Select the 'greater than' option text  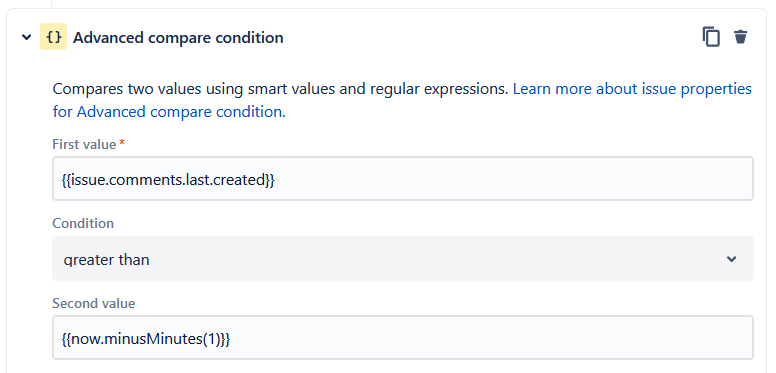tap(106, 260)
